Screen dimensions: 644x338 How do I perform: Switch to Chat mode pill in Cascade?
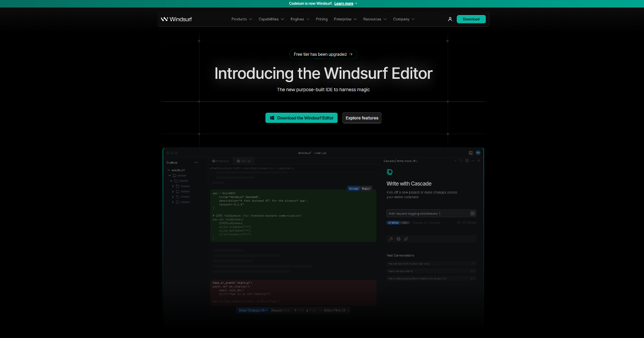[405, 223]
